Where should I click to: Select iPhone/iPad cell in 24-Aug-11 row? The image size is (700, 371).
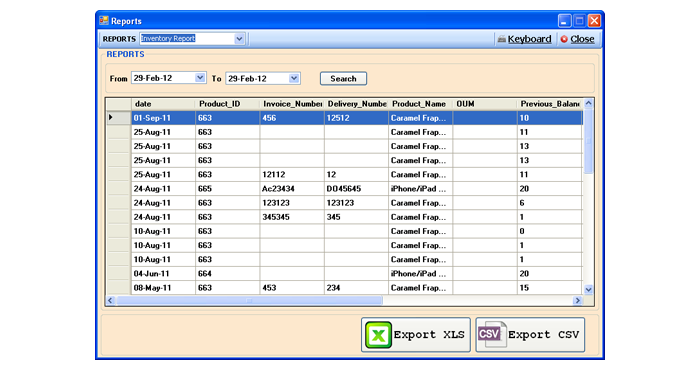coord(420,189)
